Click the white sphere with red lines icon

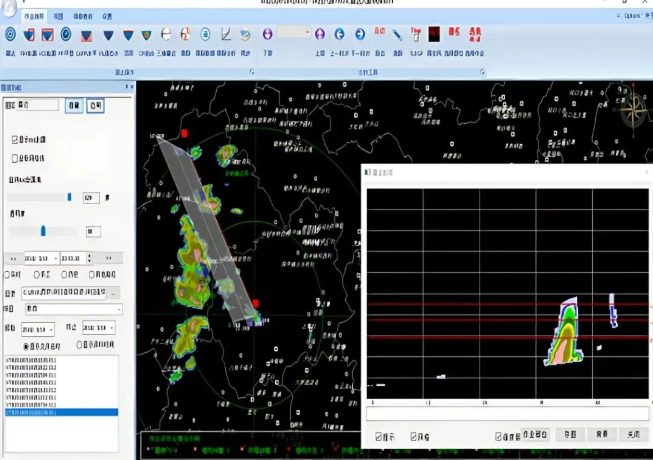(x=185, y=34)
